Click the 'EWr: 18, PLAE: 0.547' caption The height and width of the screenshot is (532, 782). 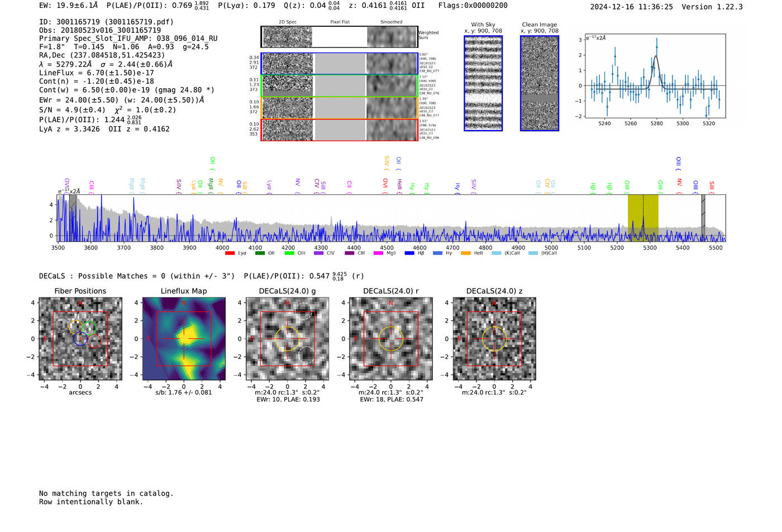392,400
